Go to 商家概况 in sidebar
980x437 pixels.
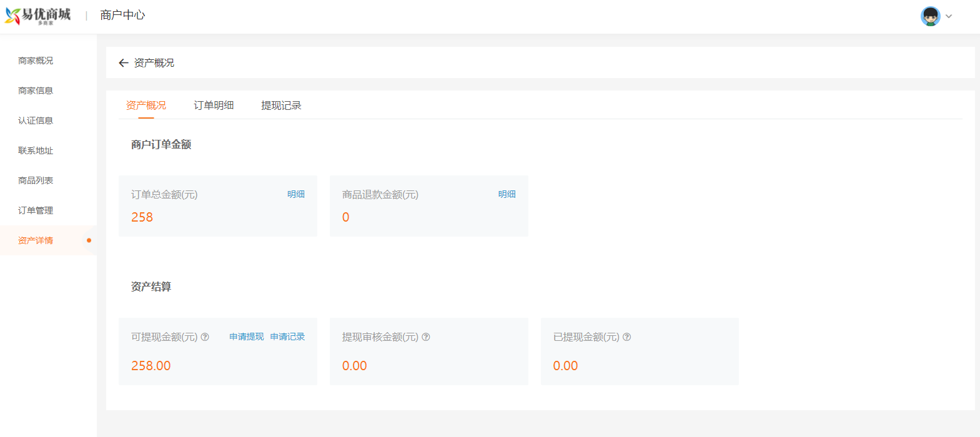pyautogui.click(x=36, y=61)
